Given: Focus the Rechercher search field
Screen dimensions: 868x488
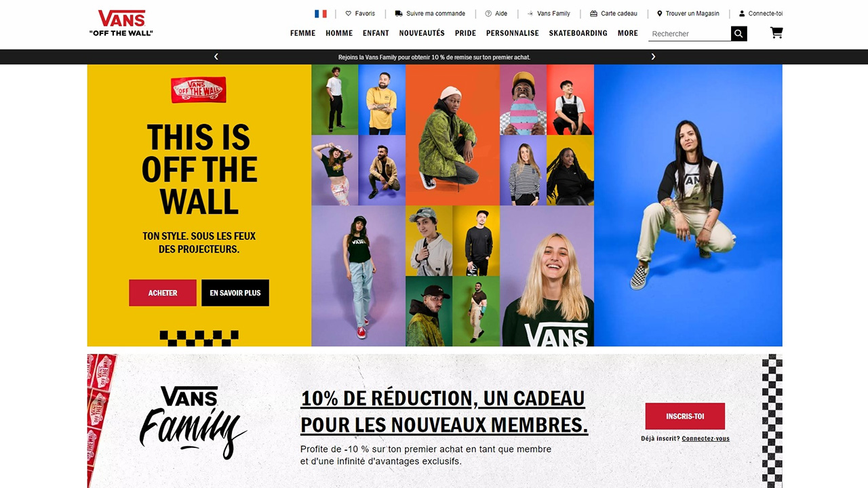Looking at the screenshot, I should click(x=689, y=34).
